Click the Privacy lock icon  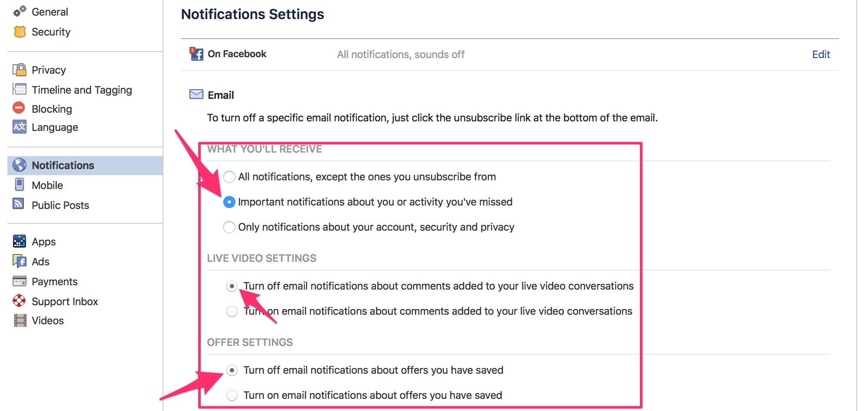point(20,70)
